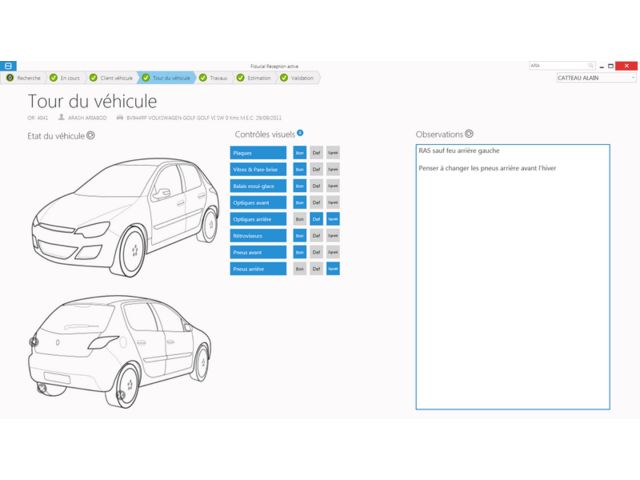
Task: Go to the Recherche step
Action: click(x=24, y=78)
